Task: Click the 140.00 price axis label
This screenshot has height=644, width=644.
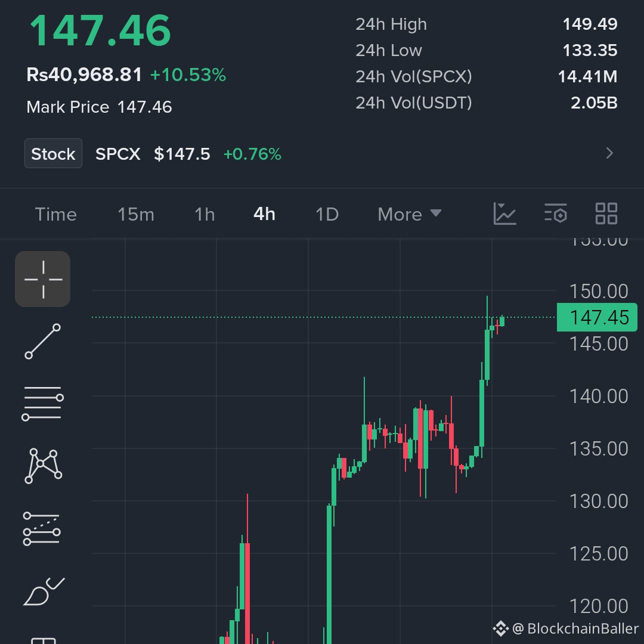Action: [x=599, y=397]
